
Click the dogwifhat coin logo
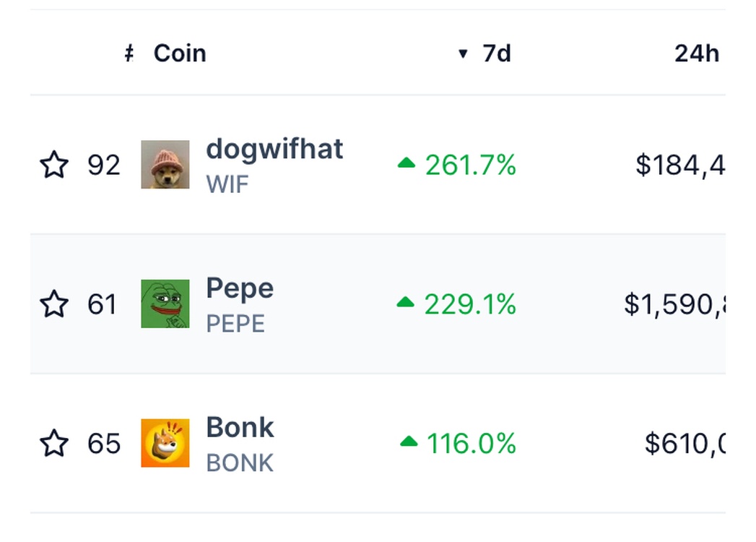point(165,165)
